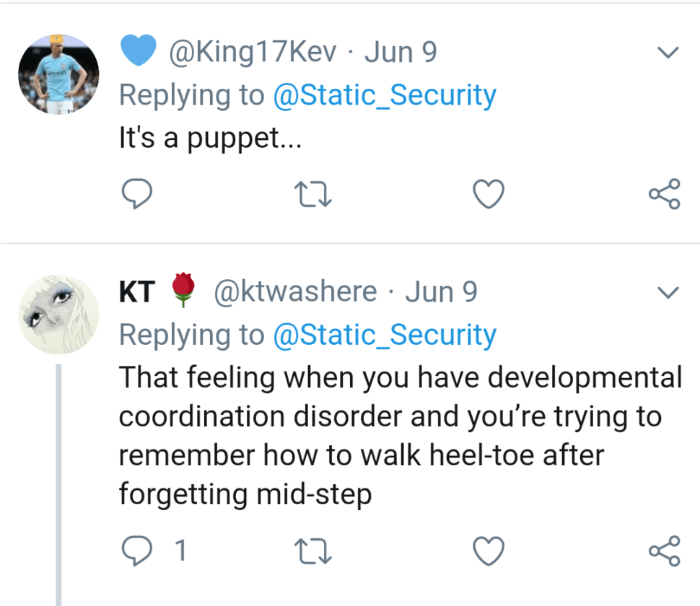View King17Kev's footballer profile picture
The image size is (700, 606).
point(58,74)
